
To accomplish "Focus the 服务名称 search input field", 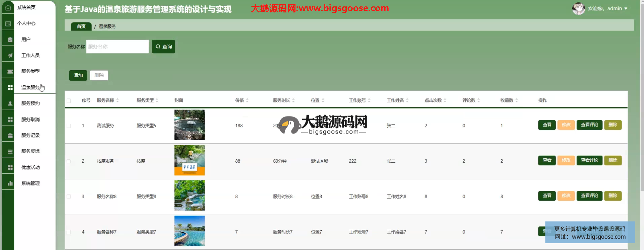I will click(x=117, y=47).
